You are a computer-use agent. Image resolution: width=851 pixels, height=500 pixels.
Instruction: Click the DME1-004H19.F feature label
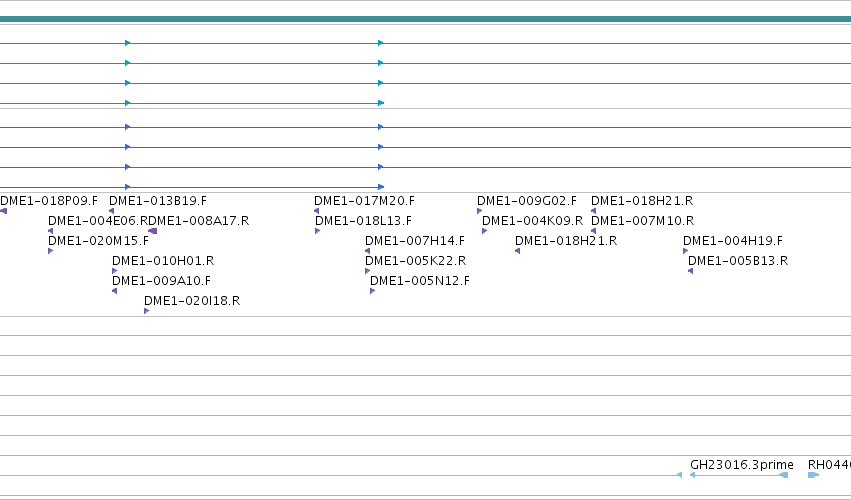[x=733, y=241]
